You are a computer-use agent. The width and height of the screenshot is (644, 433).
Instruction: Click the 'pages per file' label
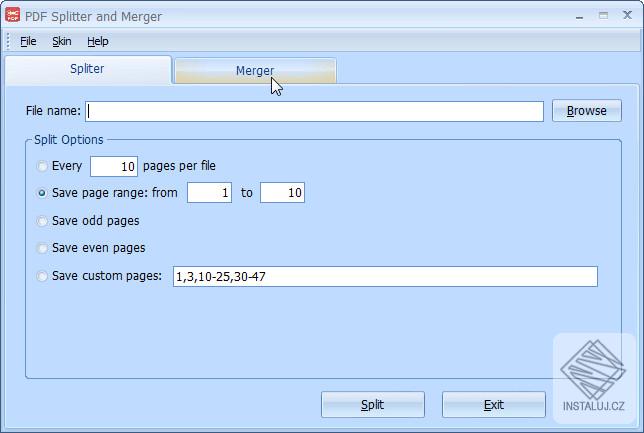[179, 166]
